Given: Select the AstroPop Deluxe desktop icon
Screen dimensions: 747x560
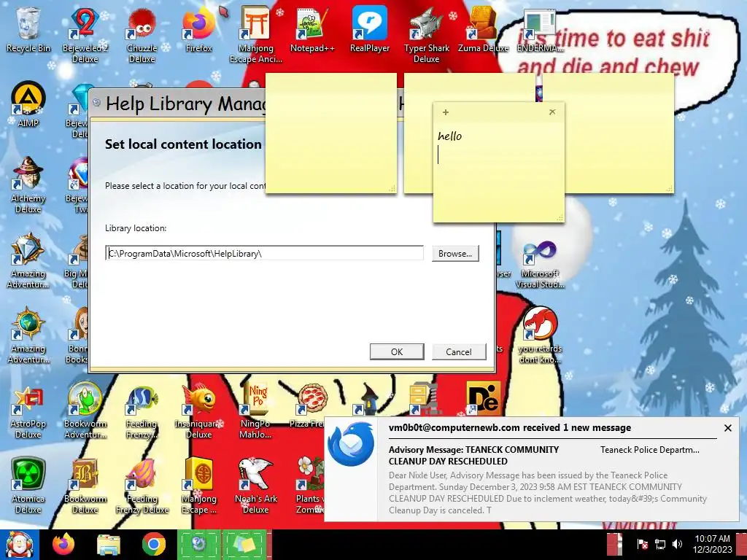Looking at the screenshot, I should click(28, 411).
